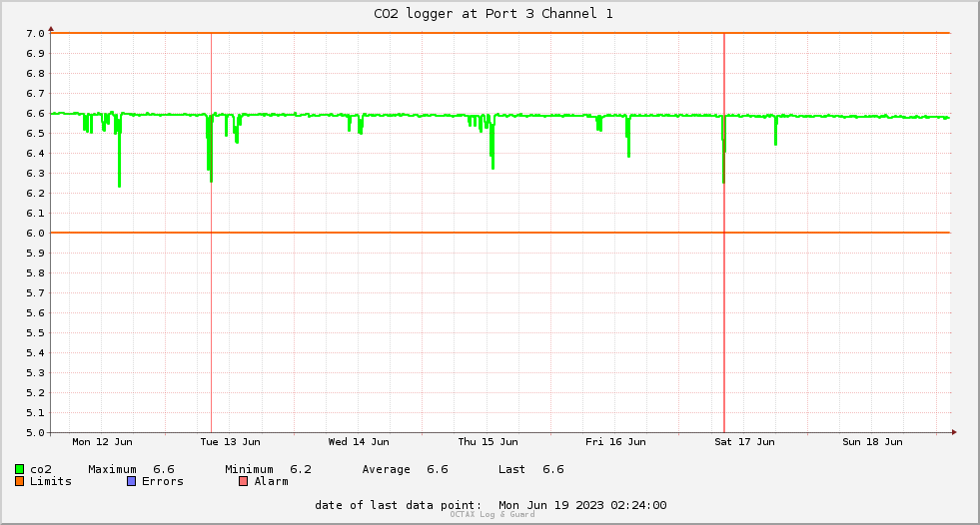980x525 pixels.
Task: Click the Last 6.6 statistic
Action: click(x=531, y=469)
